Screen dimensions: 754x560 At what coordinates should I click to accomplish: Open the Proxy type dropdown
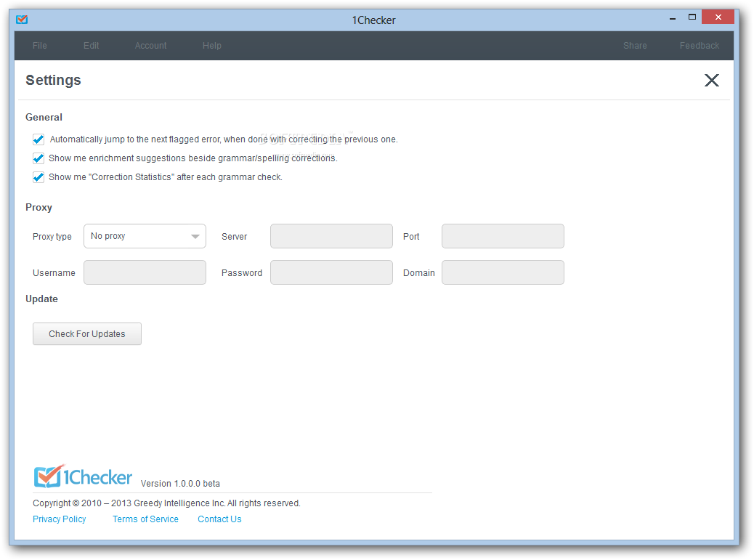coord(145,236)
